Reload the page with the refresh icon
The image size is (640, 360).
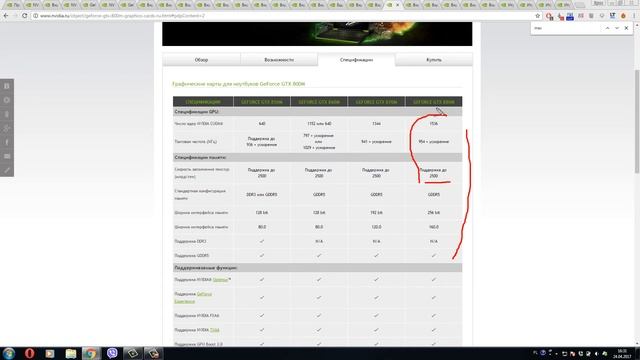pyautogui.click(x=24, y=16)
